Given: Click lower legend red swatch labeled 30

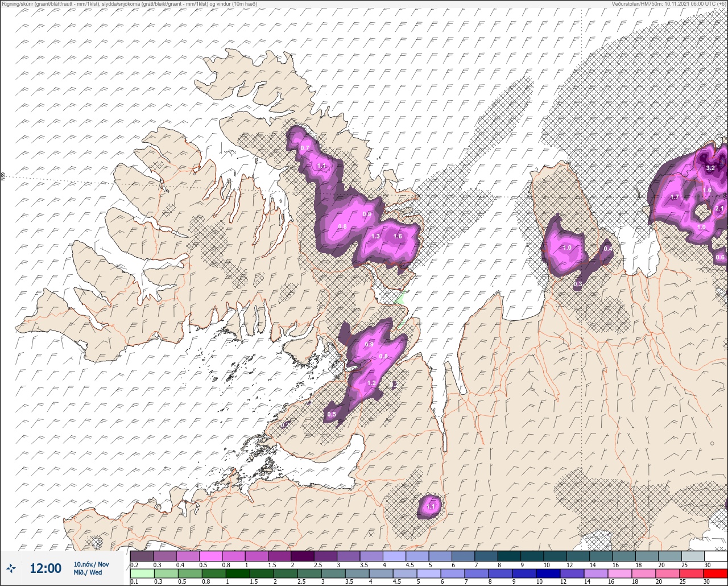Looking at the screenshot, I should click(715, 573).
